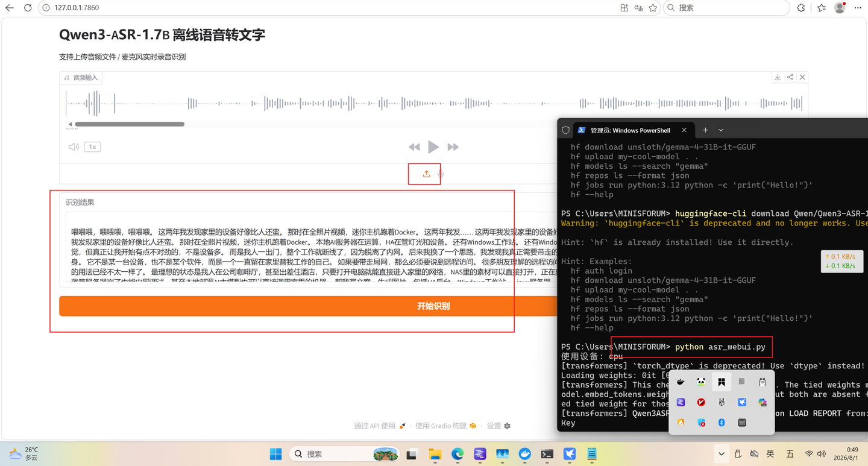Open the 使用 Gradio 构建 link
868x466 pixels.
(445, 426)
